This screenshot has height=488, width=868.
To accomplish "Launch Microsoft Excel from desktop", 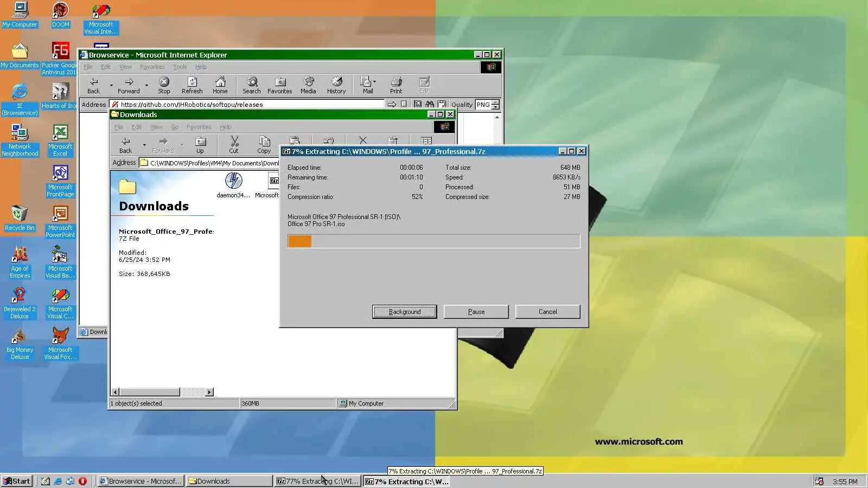I will point(60,140).
